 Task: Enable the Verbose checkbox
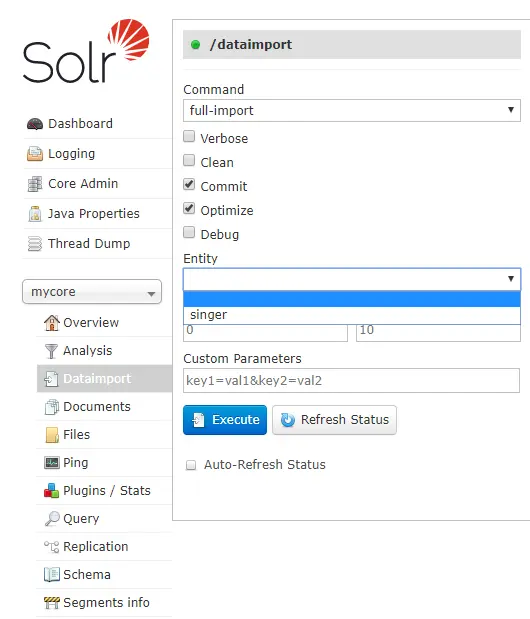[x=189, y=137]
